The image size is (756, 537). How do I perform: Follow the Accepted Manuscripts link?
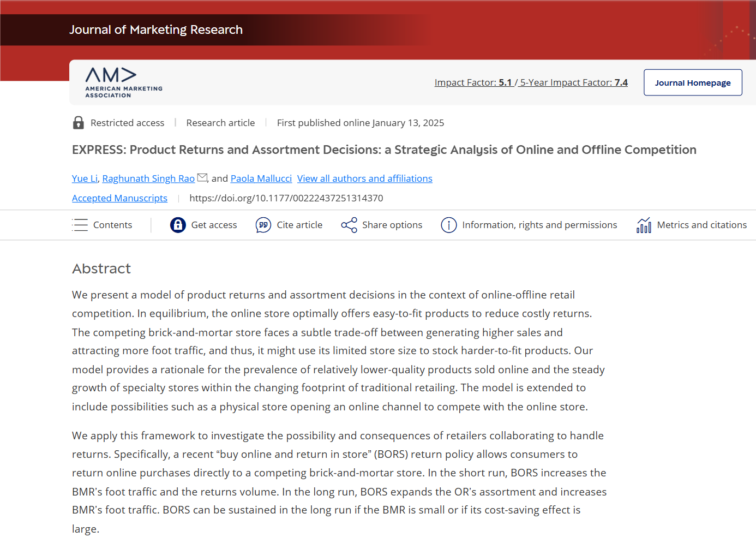[x=119, y=198]
